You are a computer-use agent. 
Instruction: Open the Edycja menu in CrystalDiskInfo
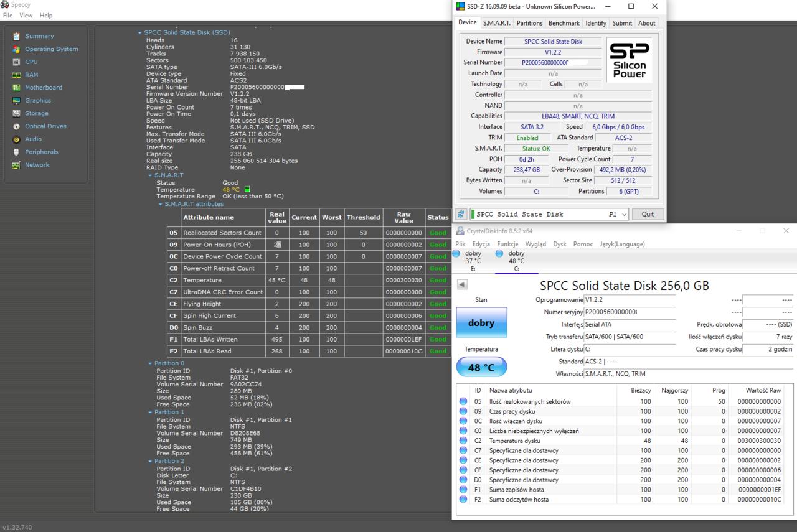tap(481, 244)
